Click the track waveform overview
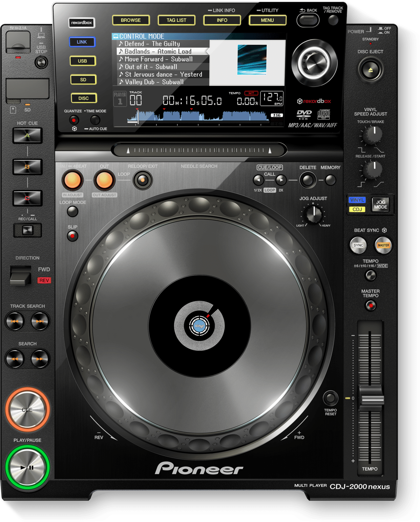Screen dimensions: 420x522 [199, 117]
